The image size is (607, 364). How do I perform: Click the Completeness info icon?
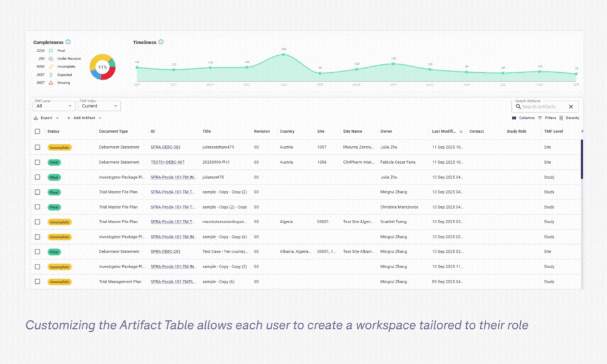tap(69, 42)
